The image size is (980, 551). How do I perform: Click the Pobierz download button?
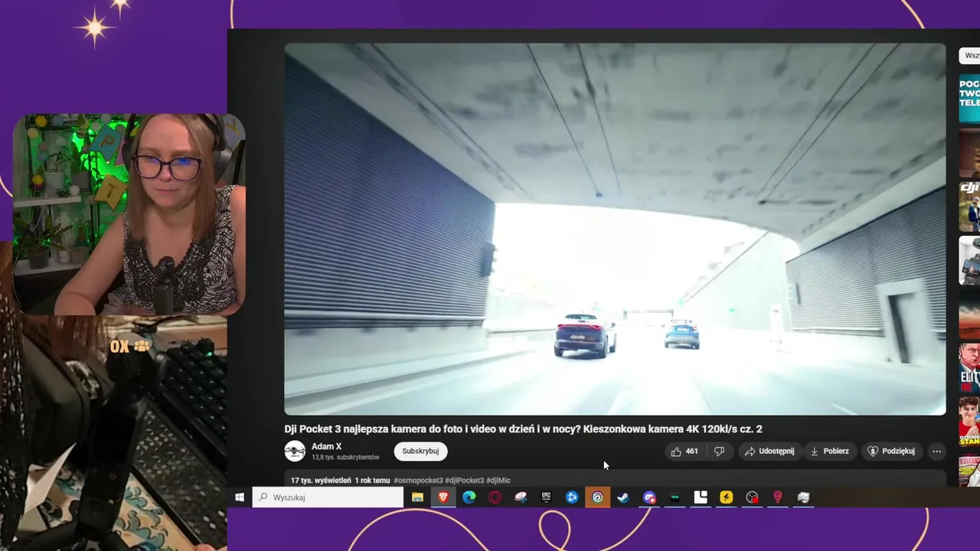(830, 452)
